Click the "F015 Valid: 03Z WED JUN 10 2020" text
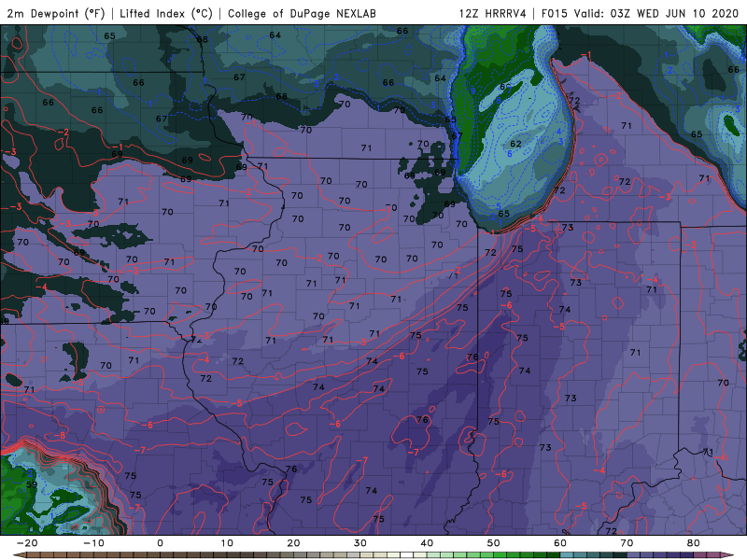The height and width of the screenshot is (560, 747). (x=640, y=14)
